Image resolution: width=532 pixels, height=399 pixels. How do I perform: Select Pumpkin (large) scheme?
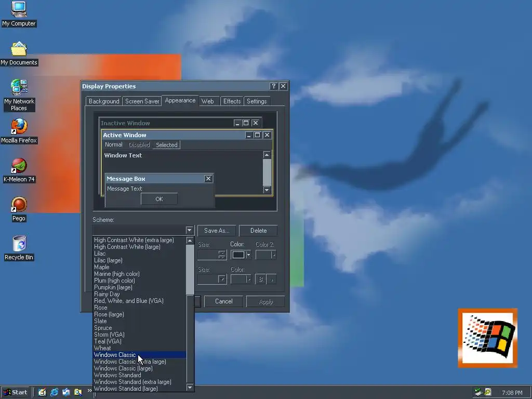[x=139, y=287]
